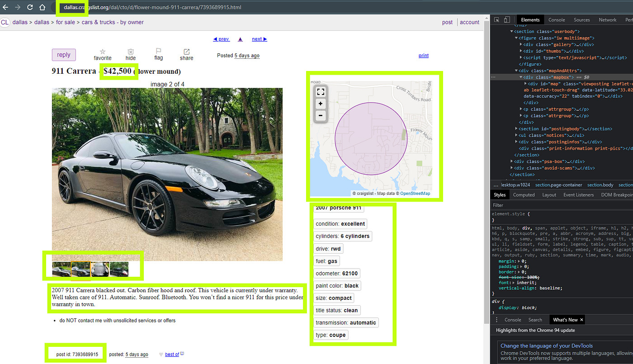
Task: Toggle the map fullscreen icon
Action: click(321, 92)
